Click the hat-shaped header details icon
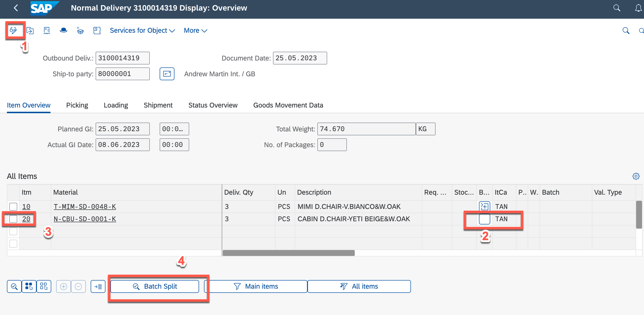This screenshot has height=315, width=644. pyautogui.click(x=64, y=31)
